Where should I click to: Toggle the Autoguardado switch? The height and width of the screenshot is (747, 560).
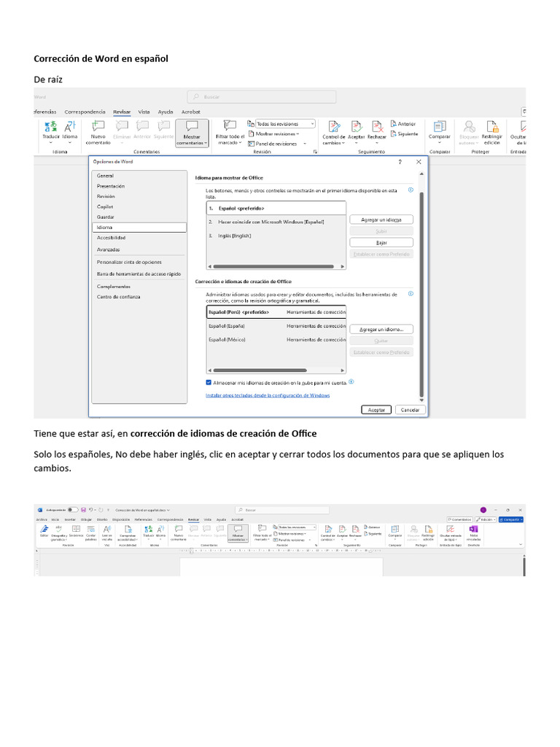coord(73,510)
